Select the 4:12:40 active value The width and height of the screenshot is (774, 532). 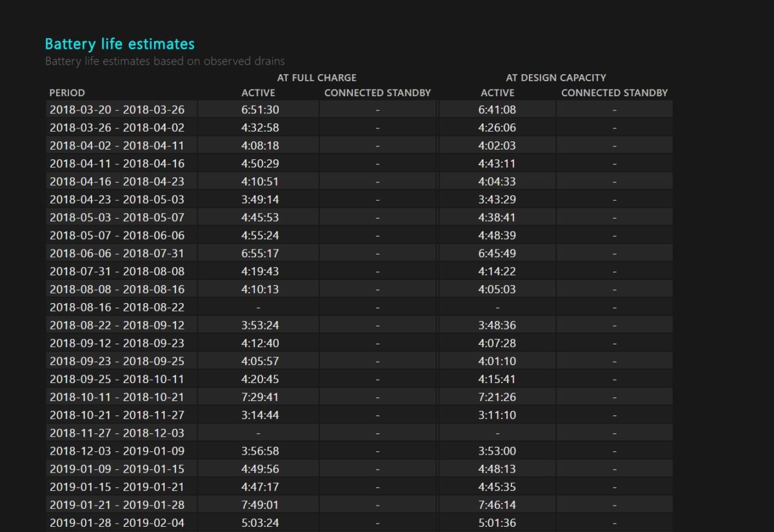coord(261,344)
